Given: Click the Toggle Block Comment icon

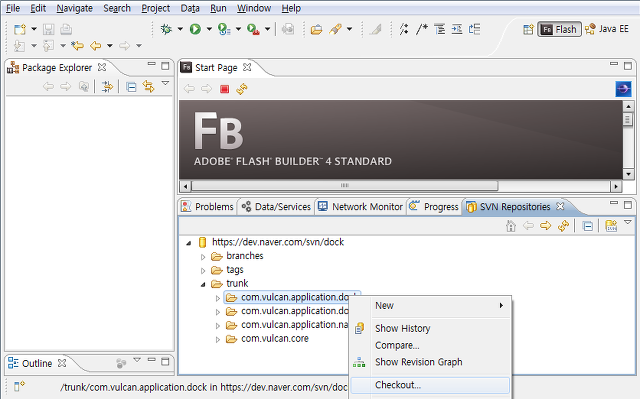Looking at the screenshot, I should coord(422,29).
